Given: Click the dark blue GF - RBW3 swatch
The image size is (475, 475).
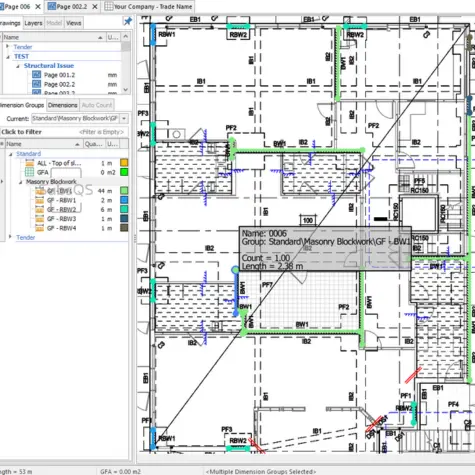Looking at the screenshot, I should [124, 219].
